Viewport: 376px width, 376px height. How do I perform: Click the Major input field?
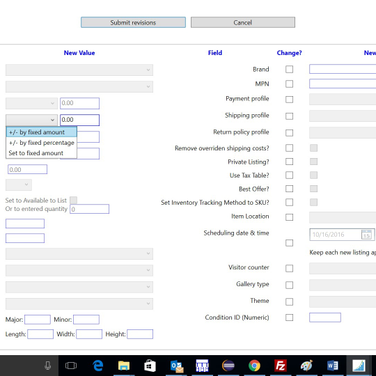coord(37,320)
